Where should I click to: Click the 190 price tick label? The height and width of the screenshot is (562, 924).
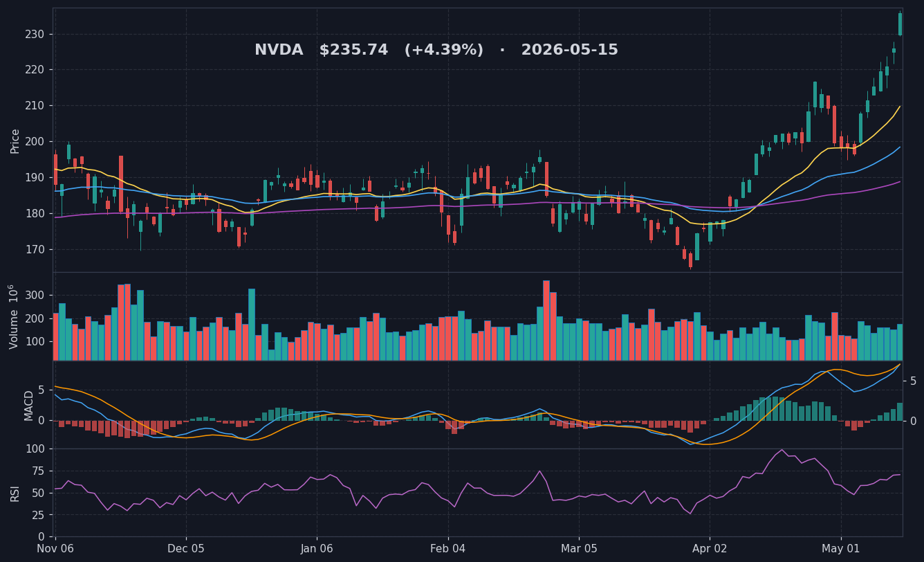(x=35, y=178)
